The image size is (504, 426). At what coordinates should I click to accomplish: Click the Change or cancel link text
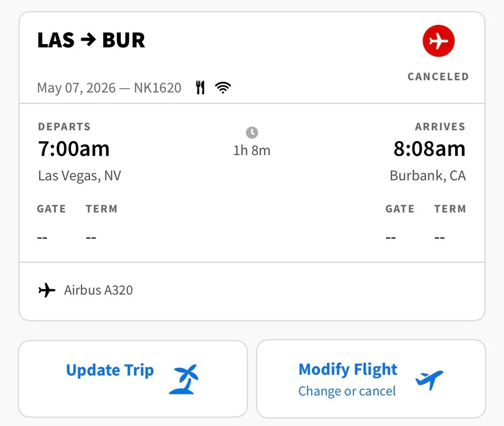click(x=347, y=391)
